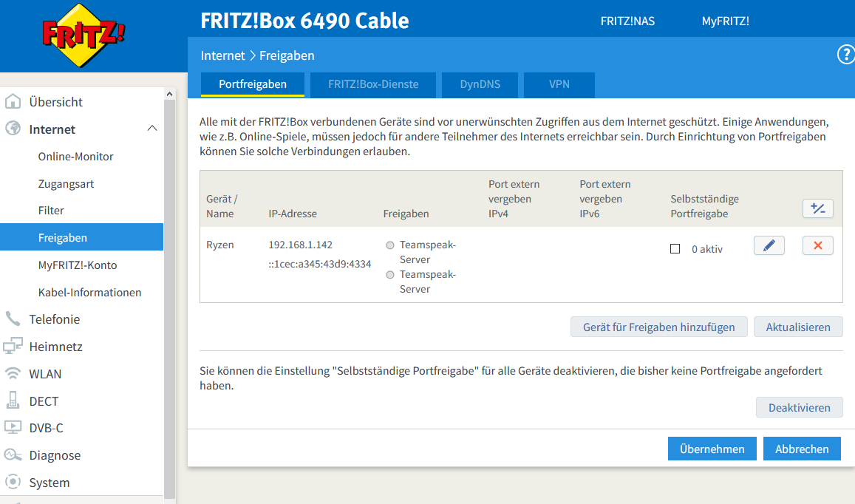Click Gerät für Freigaben hinzufügen
The height and width of the screenshot is (504, 855).
point(658,327)
